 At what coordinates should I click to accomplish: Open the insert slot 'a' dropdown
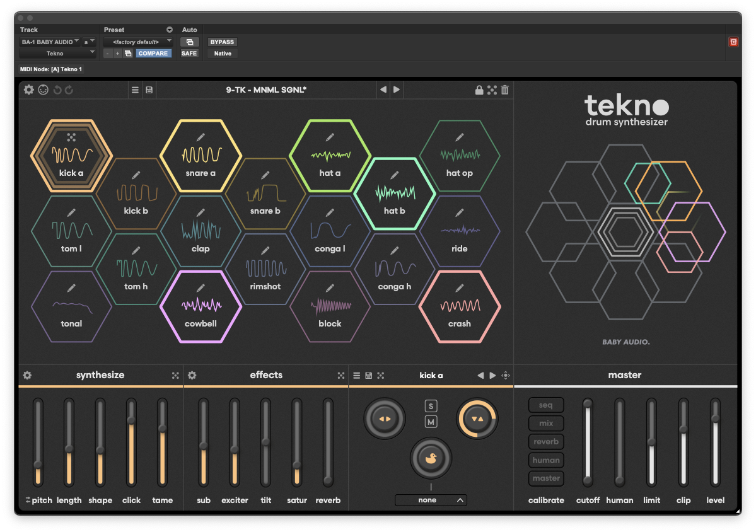pos(89,42)
